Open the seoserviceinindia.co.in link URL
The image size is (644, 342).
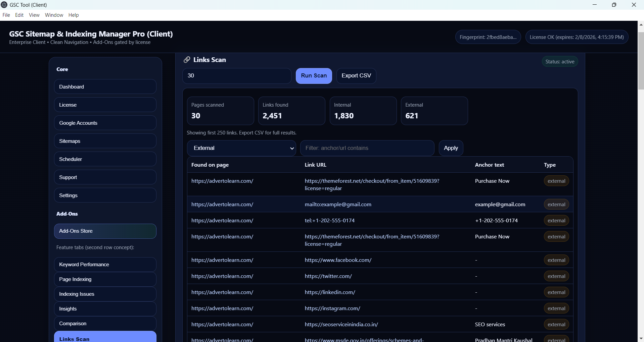(x=341, y=325)
